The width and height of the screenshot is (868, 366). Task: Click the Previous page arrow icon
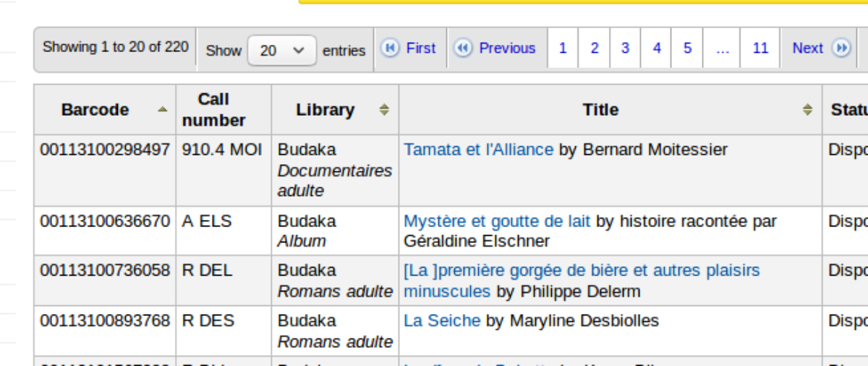point(463,48)
